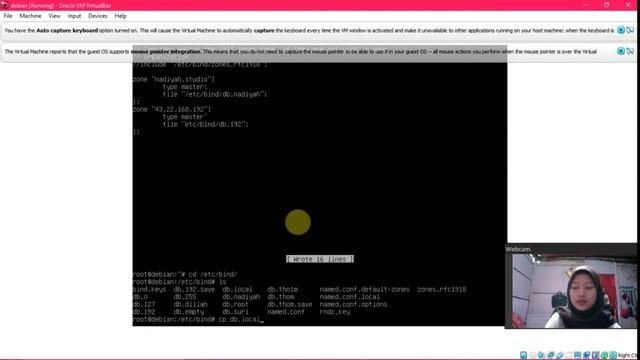Click the 'cd /etc/bind/' command line
This screenshot has height=360, width=640.
[185, 274]
